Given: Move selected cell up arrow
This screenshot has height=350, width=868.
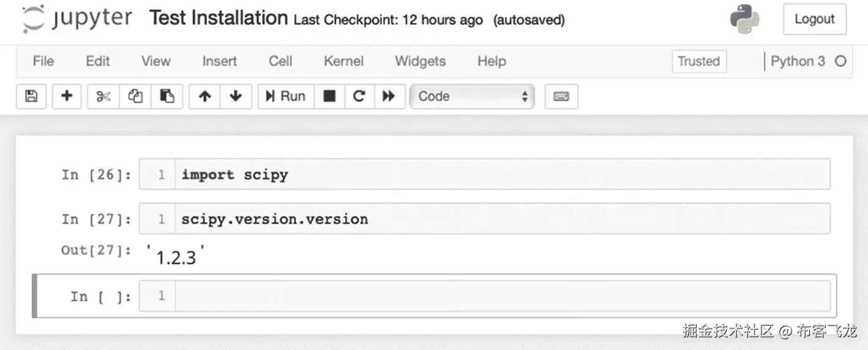Looking at the screenshot, I should (x=205, y=96).
